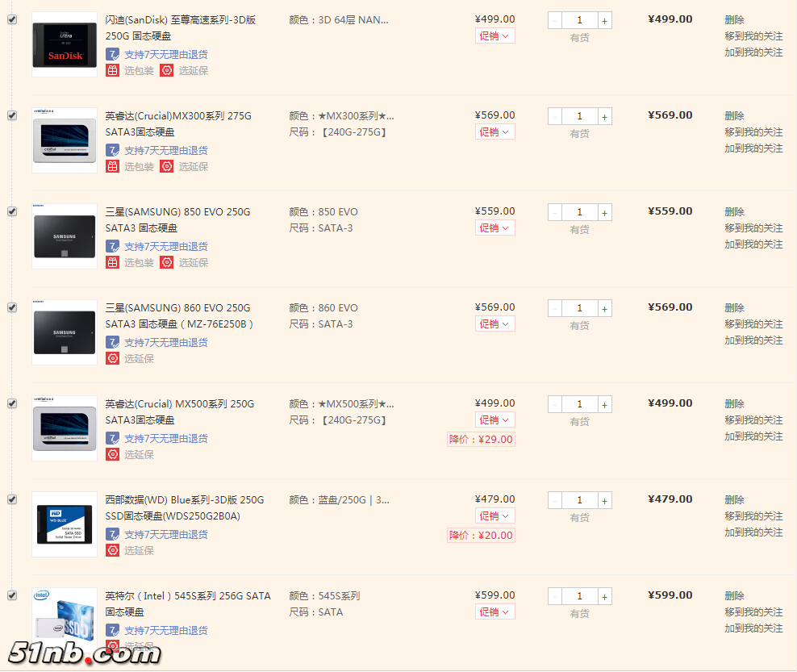Image resolution: width=797 pixels, height=672 pixels.
Task: Click the extended warranty icon for SanDisk SSD
Action: pos(167,70)
